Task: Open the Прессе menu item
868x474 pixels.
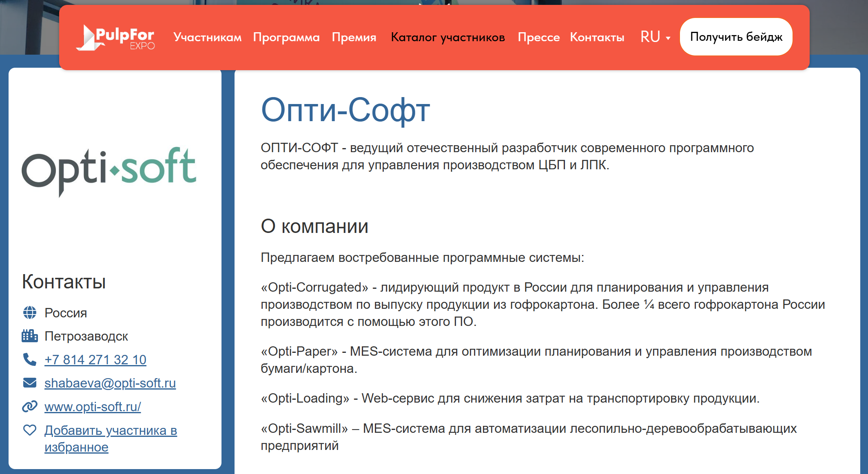Action: click(539, 37)
